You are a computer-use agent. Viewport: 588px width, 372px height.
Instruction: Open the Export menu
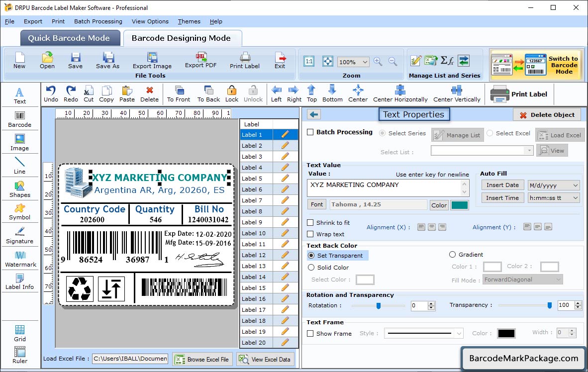tap(33, 21)
